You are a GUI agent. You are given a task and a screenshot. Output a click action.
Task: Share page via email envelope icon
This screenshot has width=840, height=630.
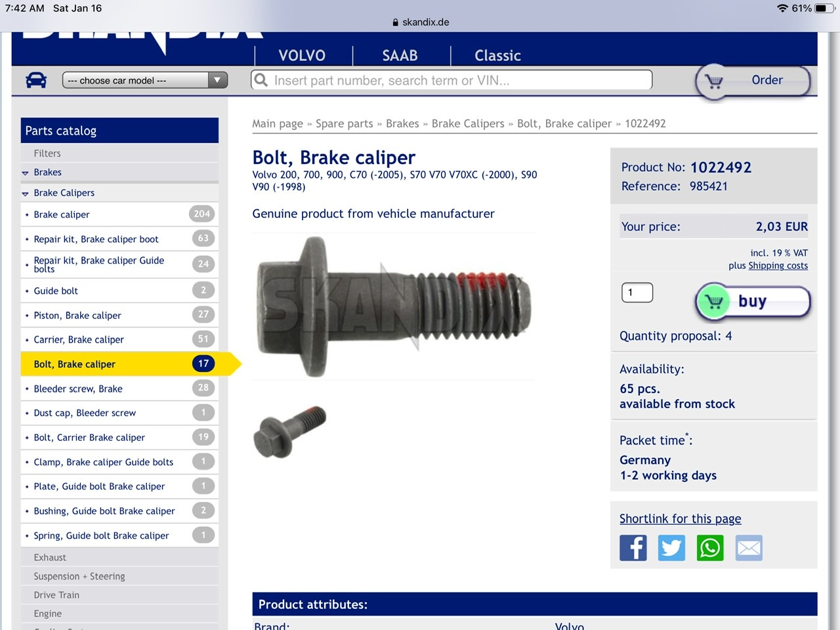click(x=749, y=547)
